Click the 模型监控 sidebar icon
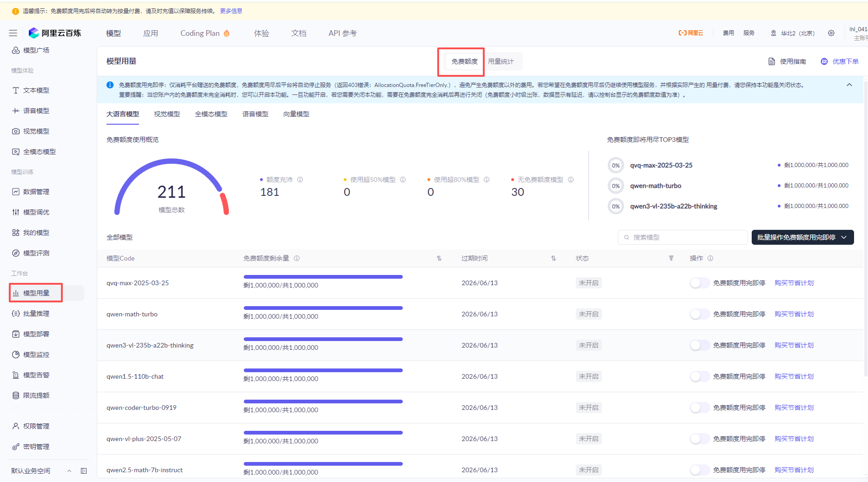Screen dimensions: 868x482 (x=16, y=355)
